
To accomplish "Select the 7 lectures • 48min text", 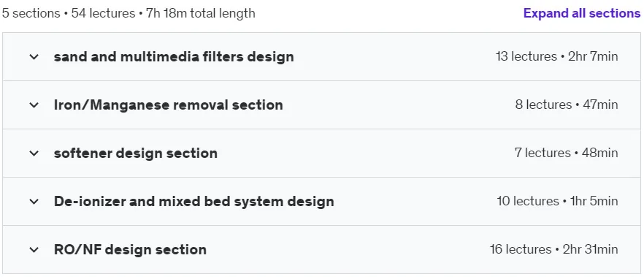I will coord(566,153).
